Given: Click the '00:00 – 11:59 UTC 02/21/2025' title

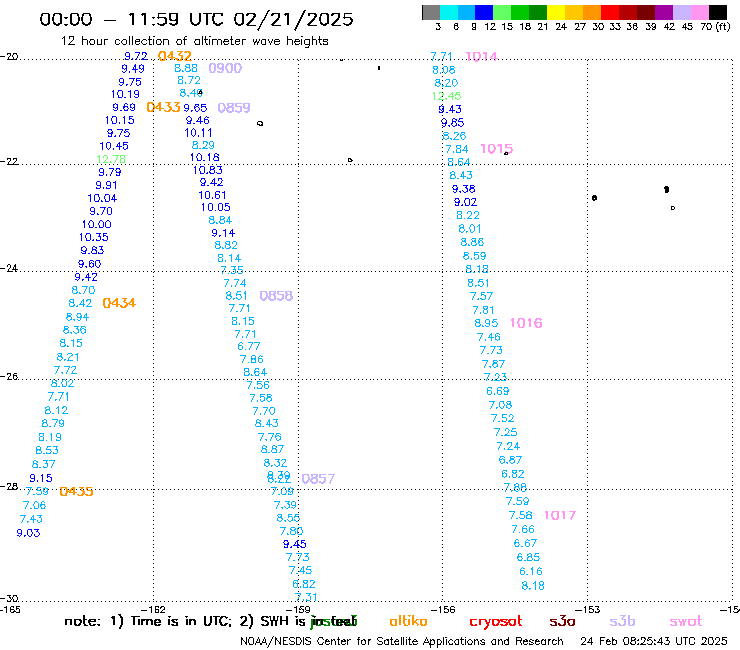Looking at the screenshot, I should point(196,19).
